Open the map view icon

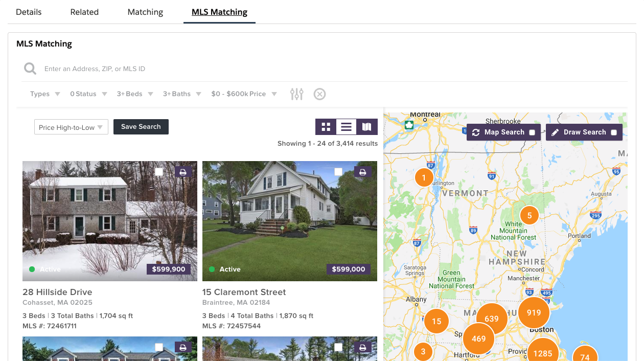[x=366, y=126]
